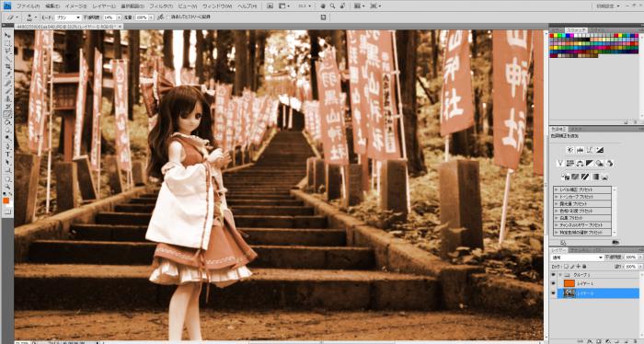Viewport: 644px width, 344px height.
Task: Open the opacity slider arrow beside 14%
Action: (x=119, y=17)
